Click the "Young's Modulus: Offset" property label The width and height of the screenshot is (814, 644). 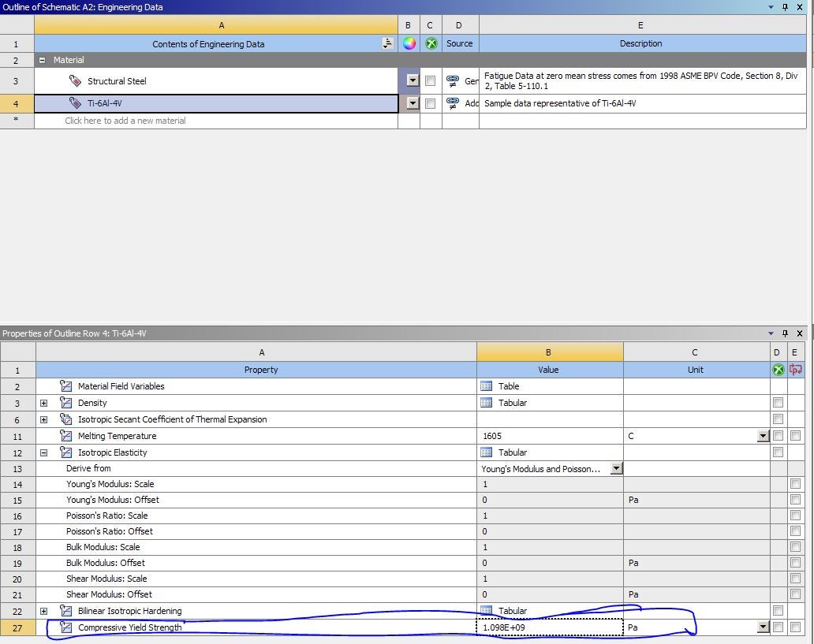(x=113, y=500)
